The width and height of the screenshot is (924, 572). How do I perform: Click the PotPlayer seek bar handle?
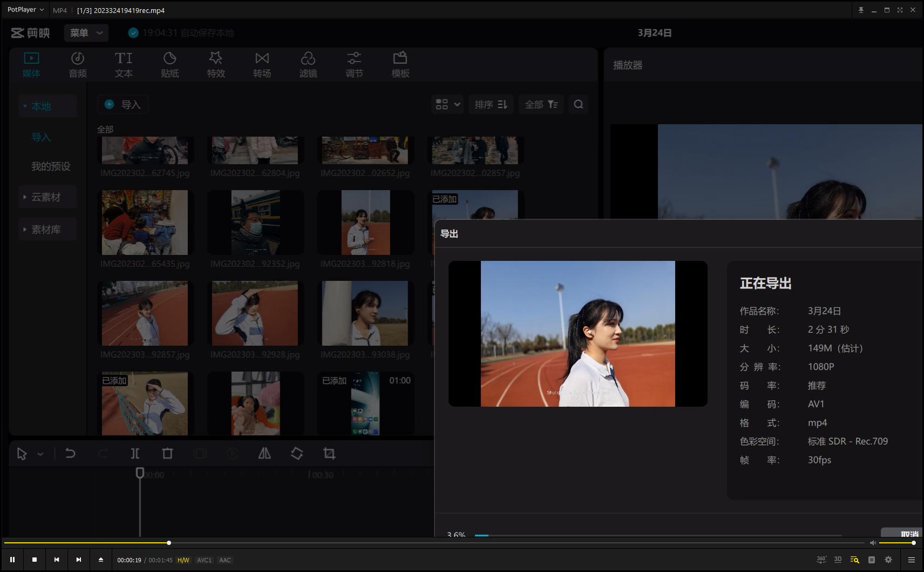[169, 543]
